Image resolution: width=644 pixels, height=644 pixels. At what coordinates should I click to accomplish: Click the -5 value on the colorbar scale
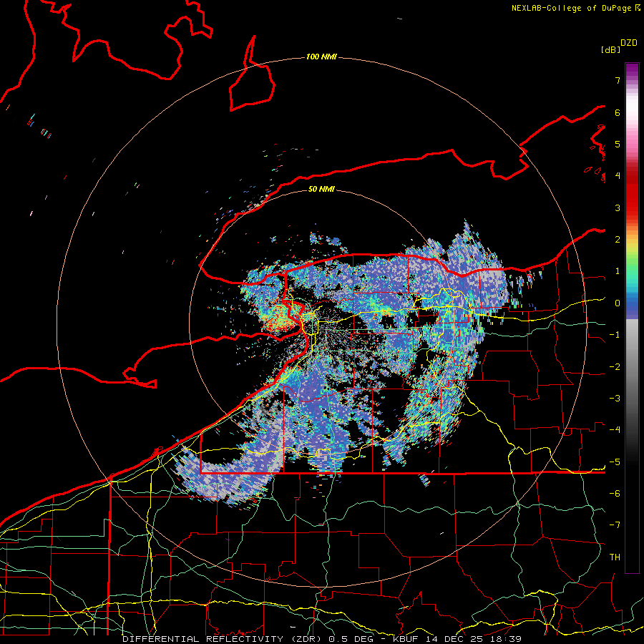tap(615, 462)
